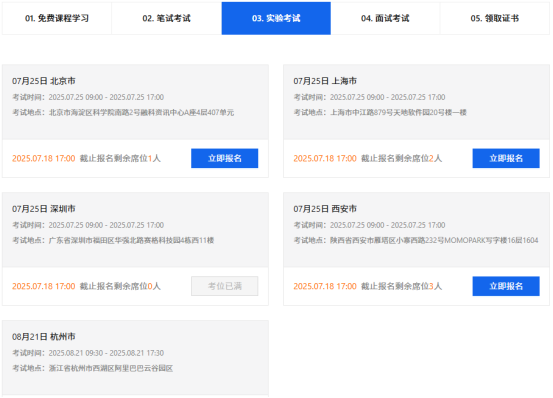Select the 07月25日 深圳市 heading
553x398 pixels.
44,209
